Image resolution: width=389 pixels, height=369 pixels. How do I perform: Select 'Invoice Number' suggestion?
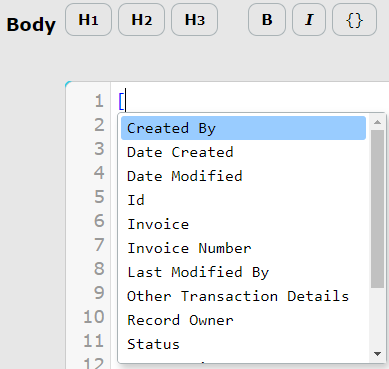point(243,248)
